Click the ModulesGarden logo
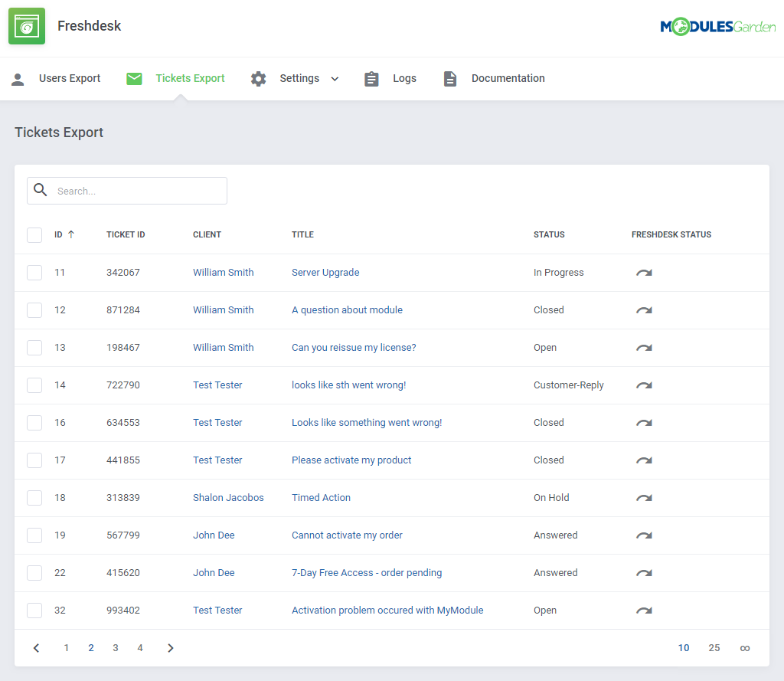 717,27
